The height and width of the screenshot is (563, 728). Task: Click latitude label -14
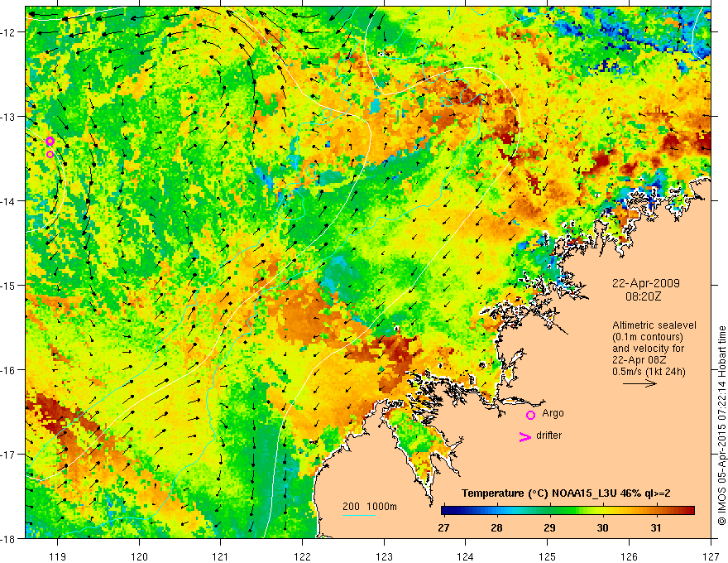(x=9, y=201)
